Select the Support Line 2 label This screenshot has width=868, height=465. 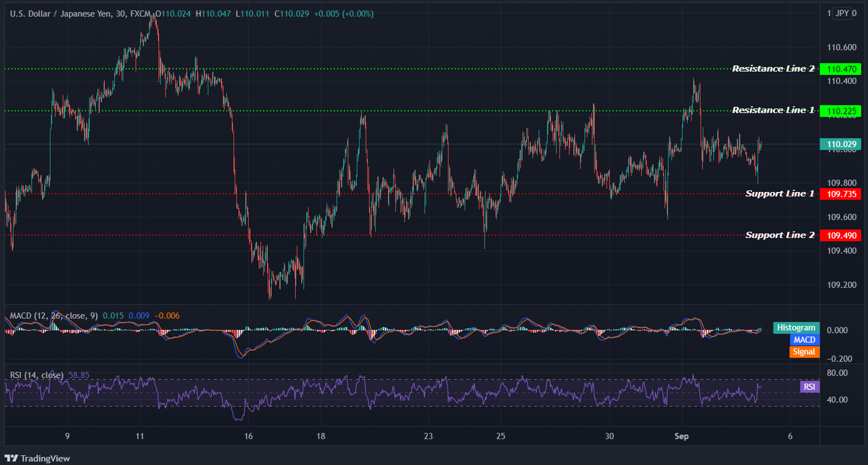pos(779,235)
